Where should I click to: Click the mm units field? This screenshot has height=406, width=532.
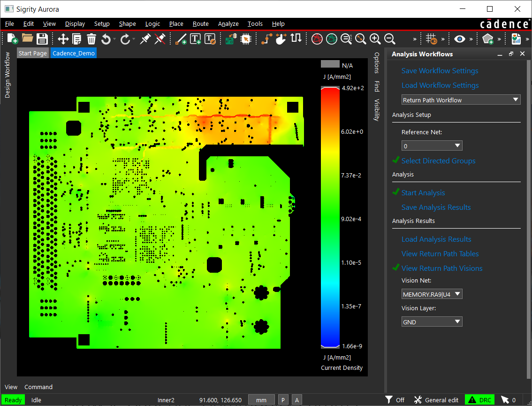pos(261,400)
